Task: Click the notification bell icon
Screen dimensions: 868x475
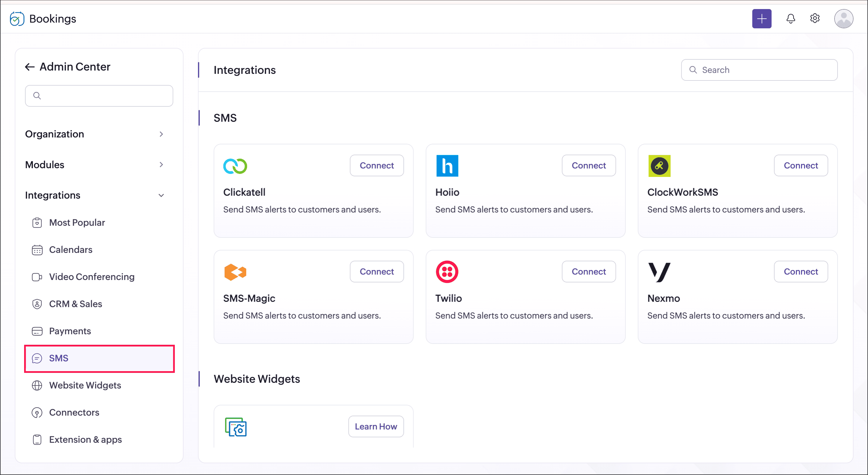Action: [791, 18]
